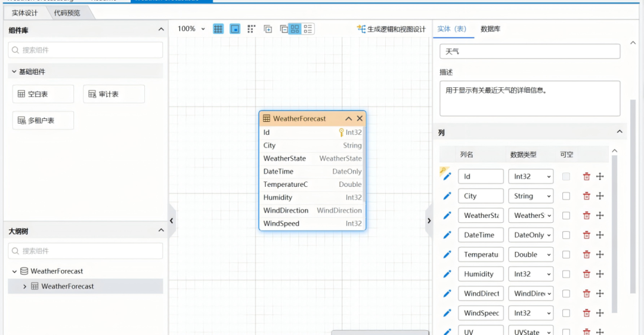Collapse the 组件库 panel

point(161,30)
